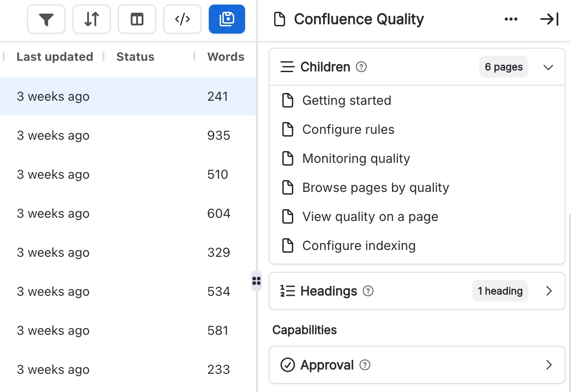This screenshot has width=571, height=392.
Task: Click the page icon beside Browse pages by quality
Action: [x=288, y=187]
